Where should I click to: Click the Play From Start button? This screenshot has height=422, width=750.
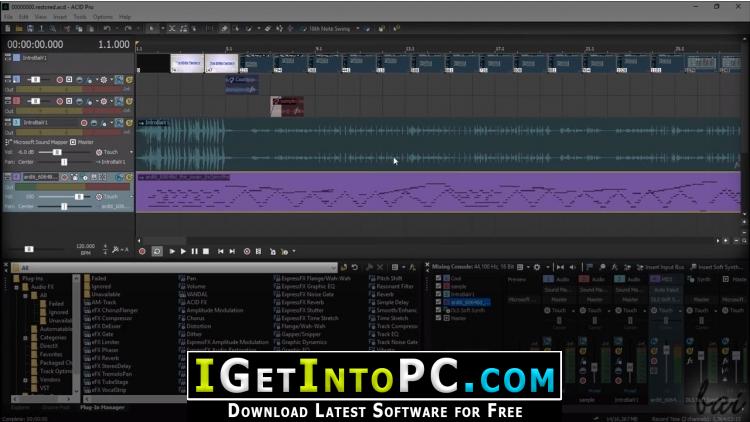click(x=172, y=251)
